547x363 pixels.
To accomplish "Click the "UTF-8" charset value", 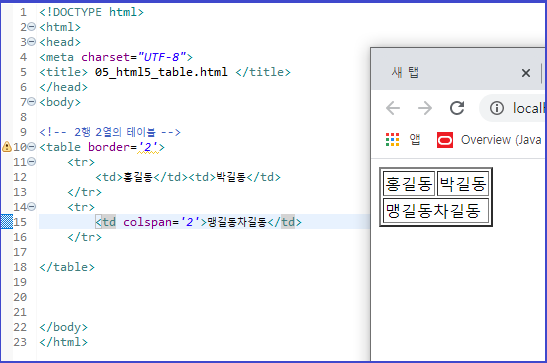I will 162,57.
